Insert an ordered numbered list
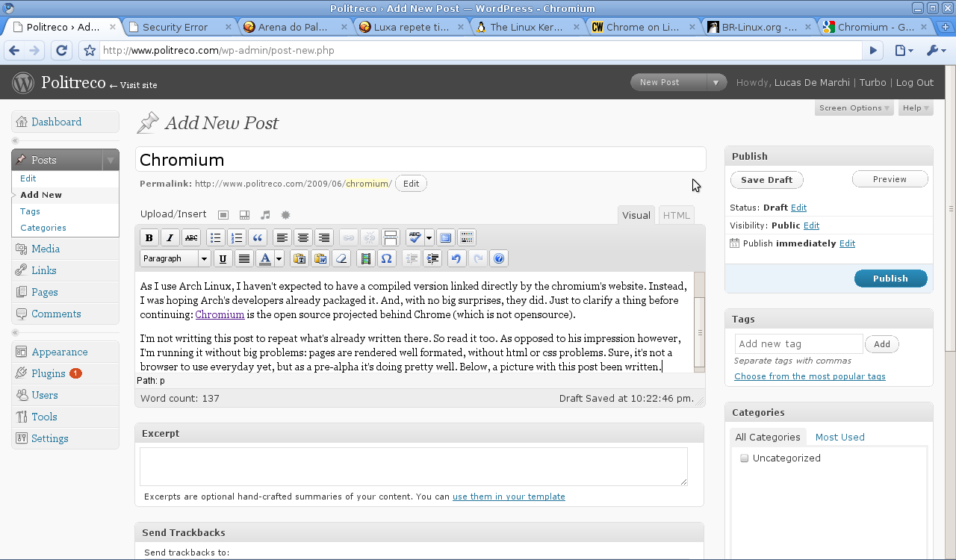 236,237
